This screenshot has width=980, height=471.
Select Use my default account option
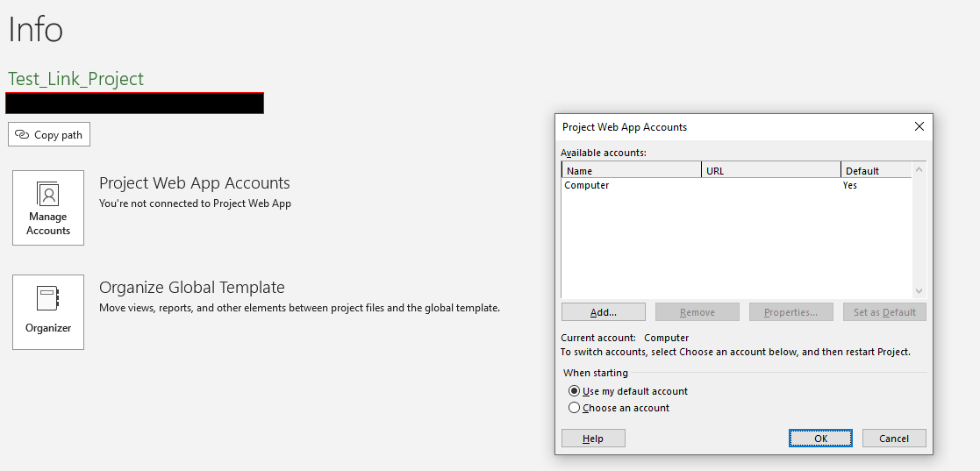pos(628,391)
